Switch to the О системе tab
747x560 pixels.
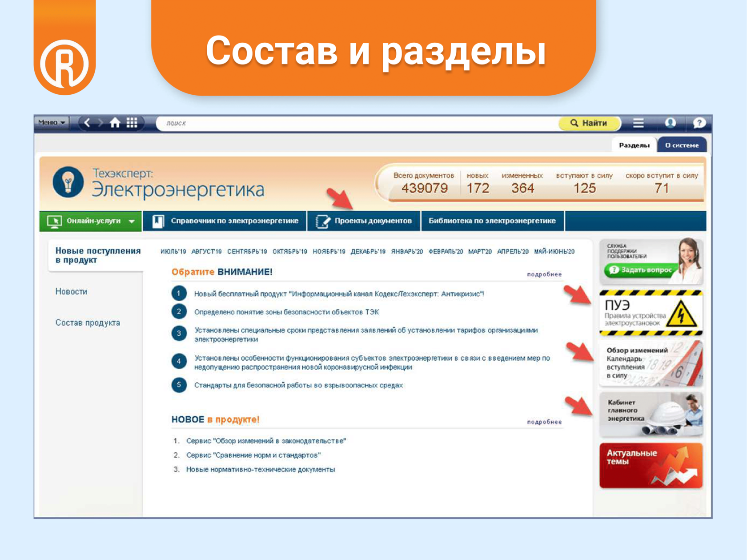click(682, 145)
